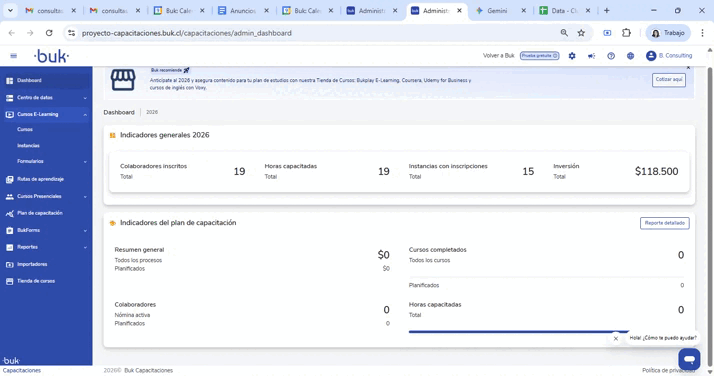
Task: Click the Rutas de aprendizaje sidebar icon
Action: (10, 179)
